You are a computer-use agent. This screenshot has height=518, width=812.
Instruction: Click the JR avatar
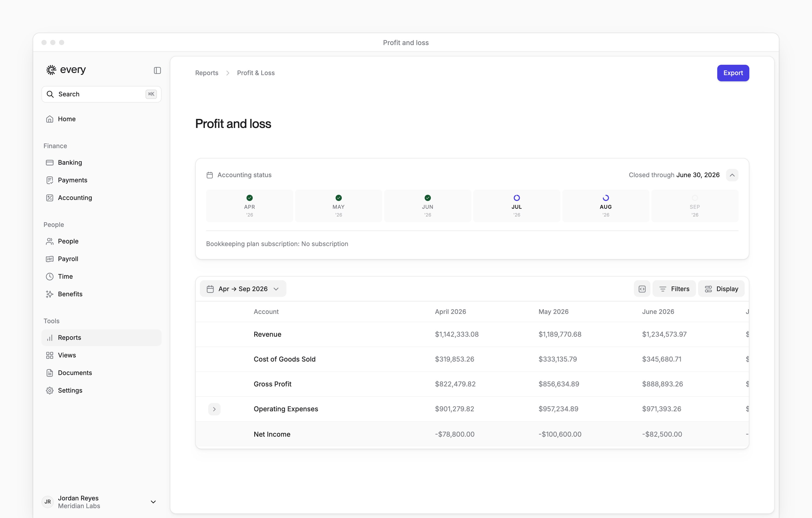48,502
